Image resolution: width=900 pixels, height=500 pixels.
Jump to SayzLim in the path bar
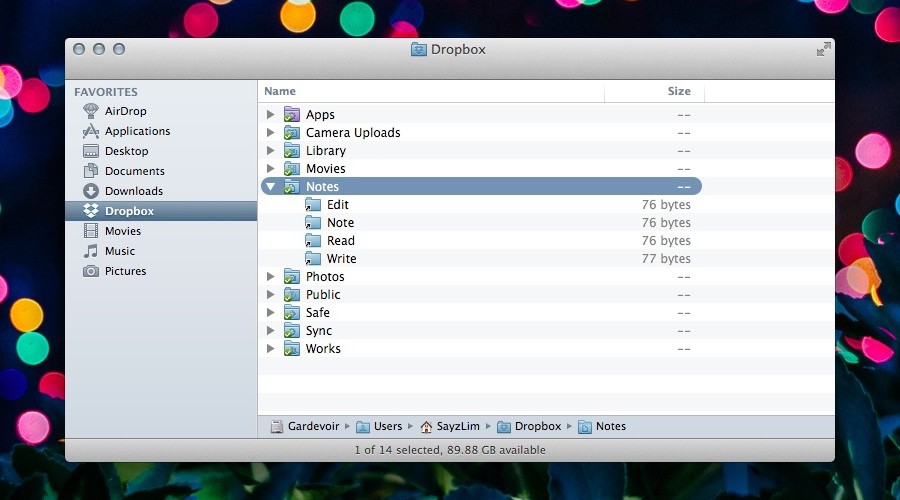click(459, 427)
